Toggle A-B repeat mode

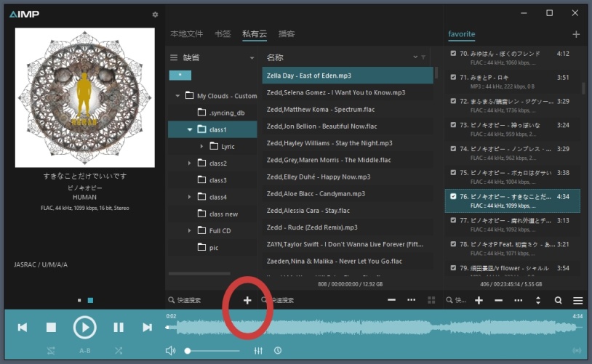[x=84, y=351]
